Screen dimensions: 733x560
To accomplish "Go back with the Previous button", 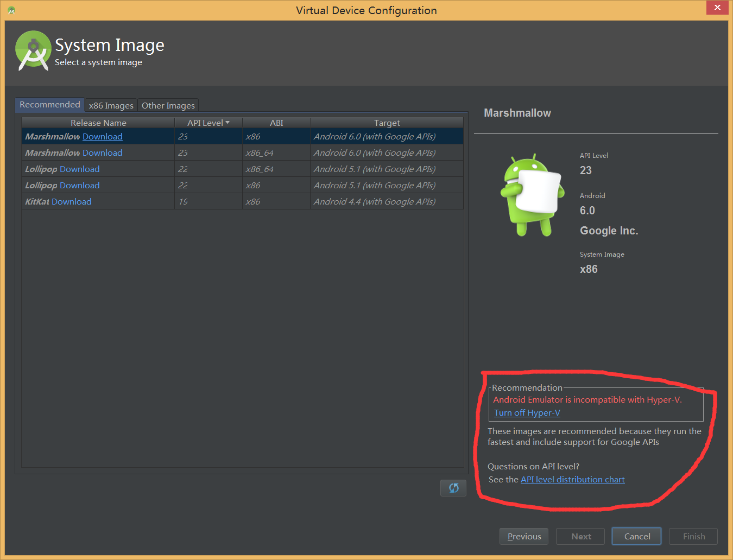I will [x=524, y=536].
